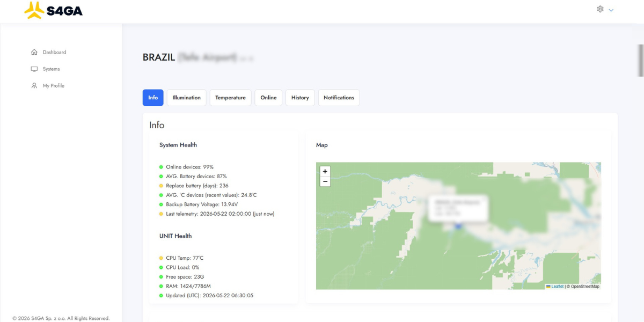Click the copyright footer text
Viewport: 644px width, 322px height.
(61, 318)
